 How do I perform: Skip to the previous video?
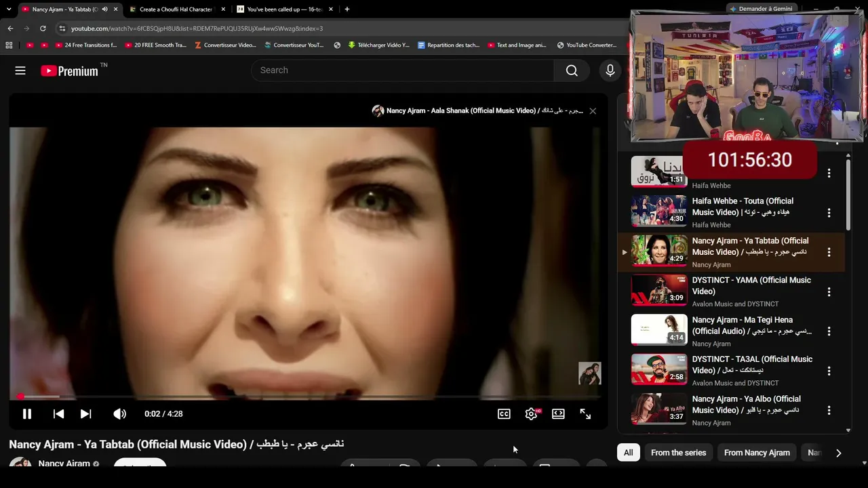(59, 414)
